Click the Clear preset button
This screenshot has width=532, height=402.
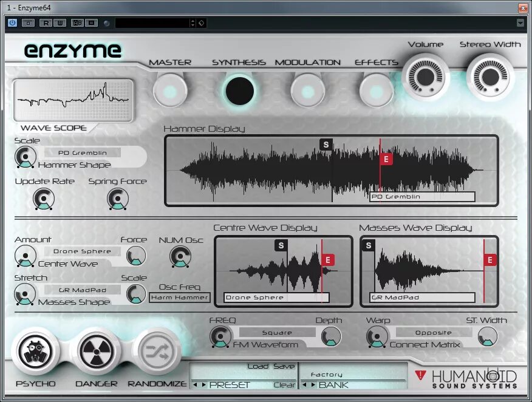[284, 385]
